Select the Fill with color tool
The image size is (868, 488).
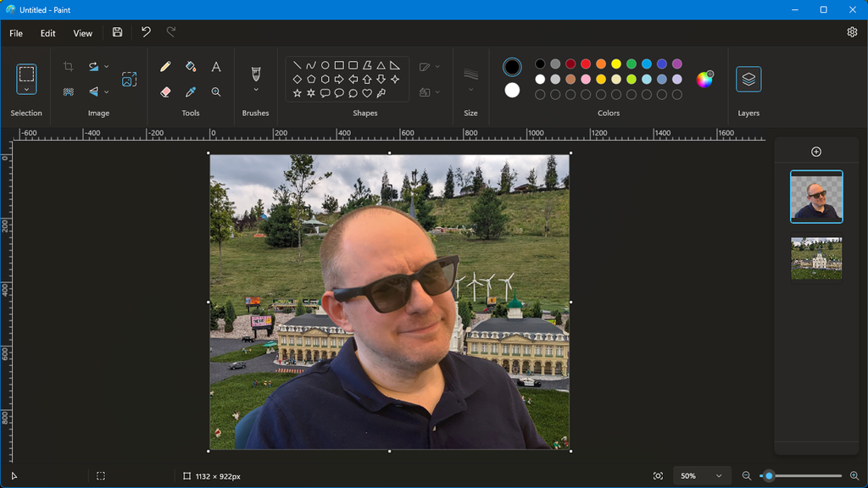pyautogui.click(x=191, y=67)
